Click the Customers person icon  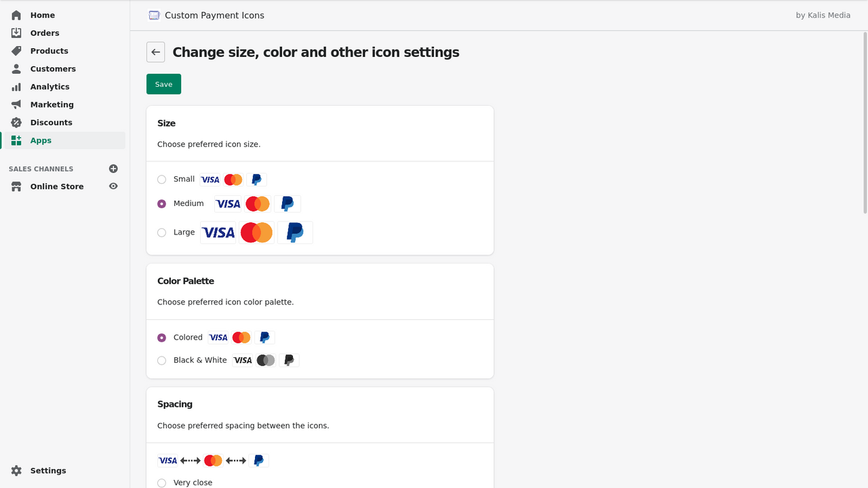click(x=15, y=68)
